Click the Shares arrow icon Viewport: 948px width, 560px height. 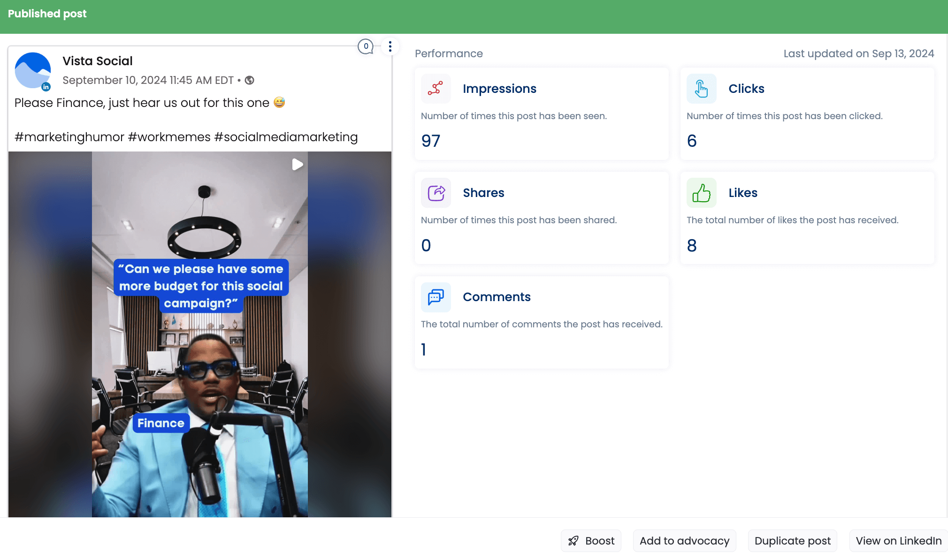(x=436, y=193)
